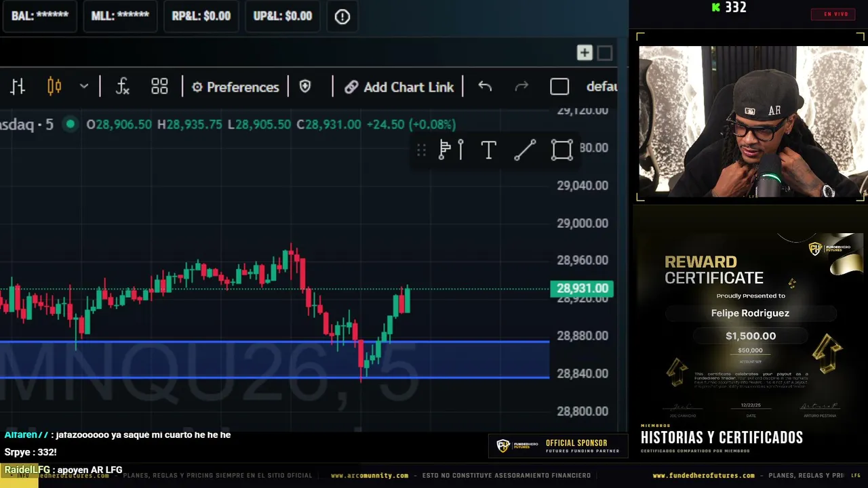Click the HISTORIAS Y CERTIFICADOS heading

[x=722, y=438]
